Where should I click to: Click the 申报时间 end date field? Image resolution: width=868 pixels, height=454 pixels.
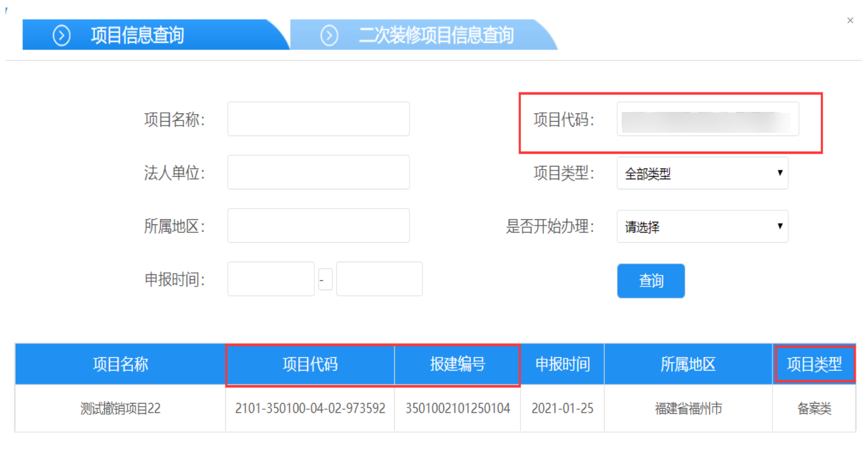pyautogui.click(x=380, y=279)
